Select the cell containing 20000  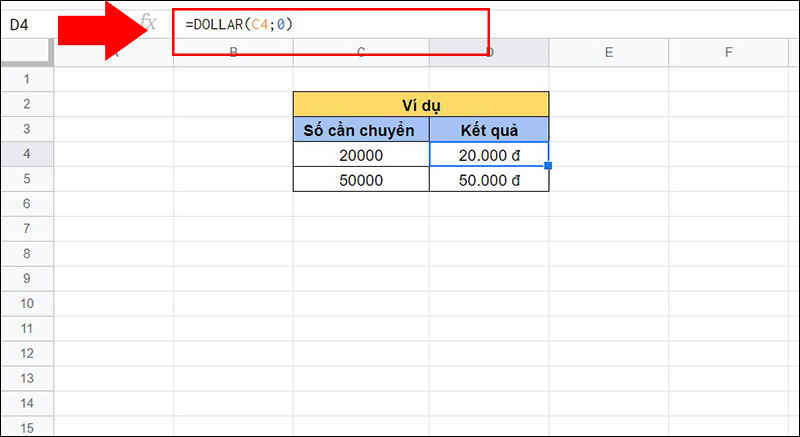click(x=361, y=155)
